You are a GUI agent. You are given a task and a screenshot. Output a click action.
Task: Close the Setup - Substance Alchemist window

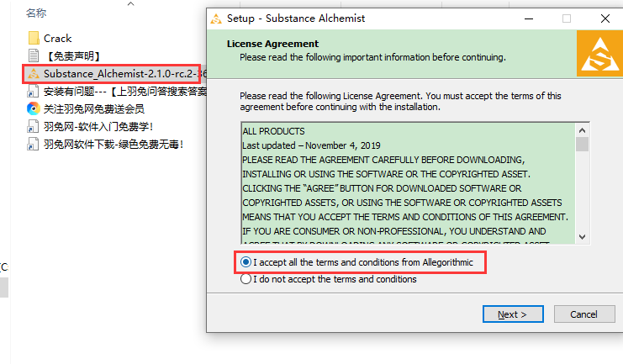(x=605, y=18)
